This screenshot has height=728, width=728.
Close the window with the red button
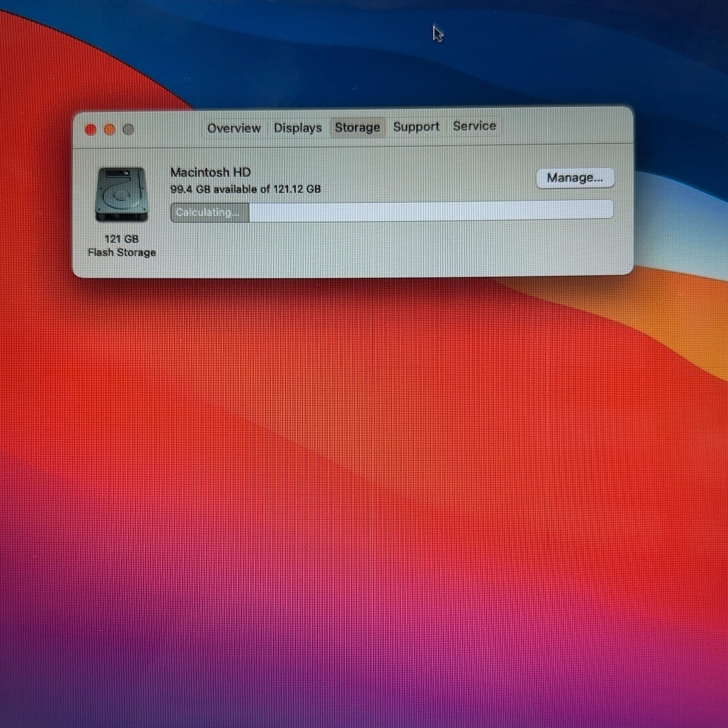[91, 130]
